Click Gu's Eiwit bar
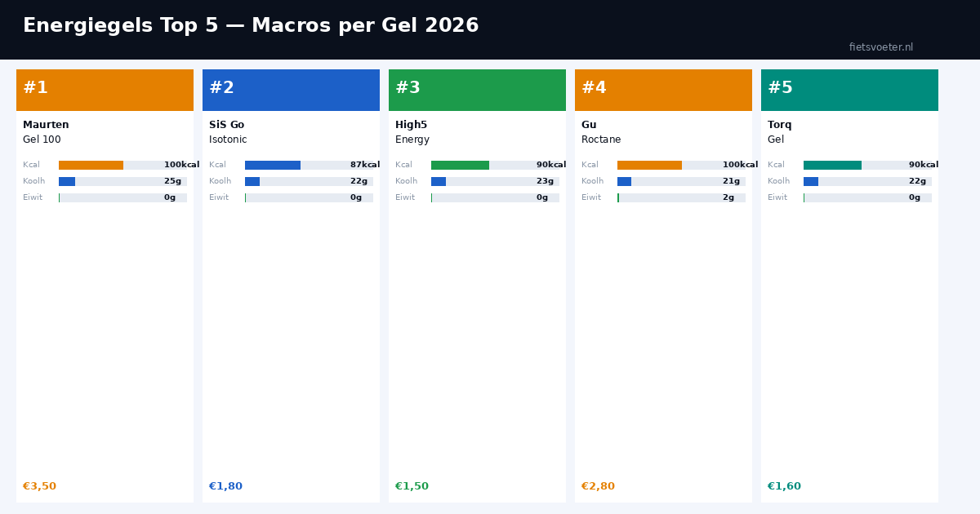 (681, 197)
